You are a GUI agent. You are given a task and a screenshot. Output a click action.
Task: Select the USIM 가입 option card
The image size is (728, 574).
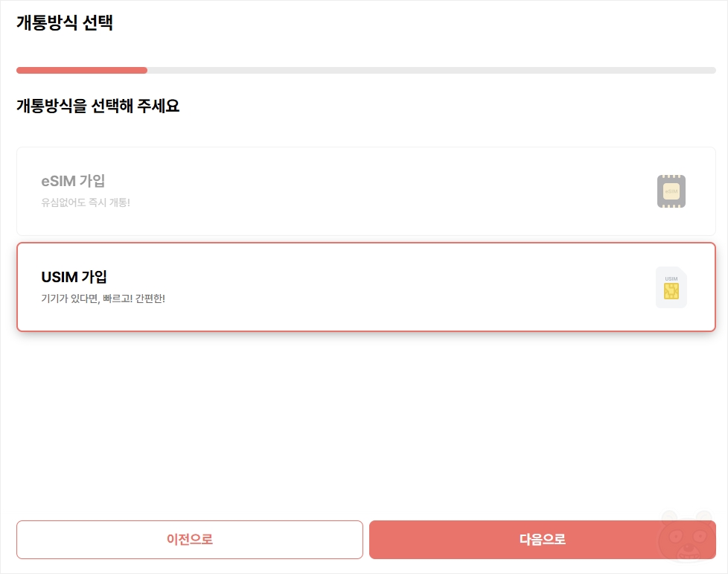coord(365,287)
